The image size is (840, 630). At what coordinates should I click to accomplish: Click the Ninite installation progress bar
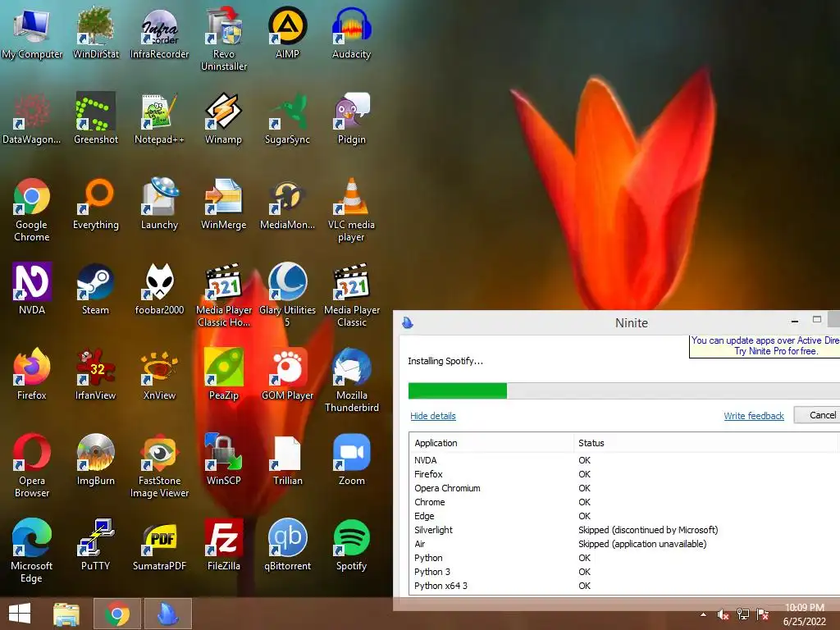click(624, 390)
